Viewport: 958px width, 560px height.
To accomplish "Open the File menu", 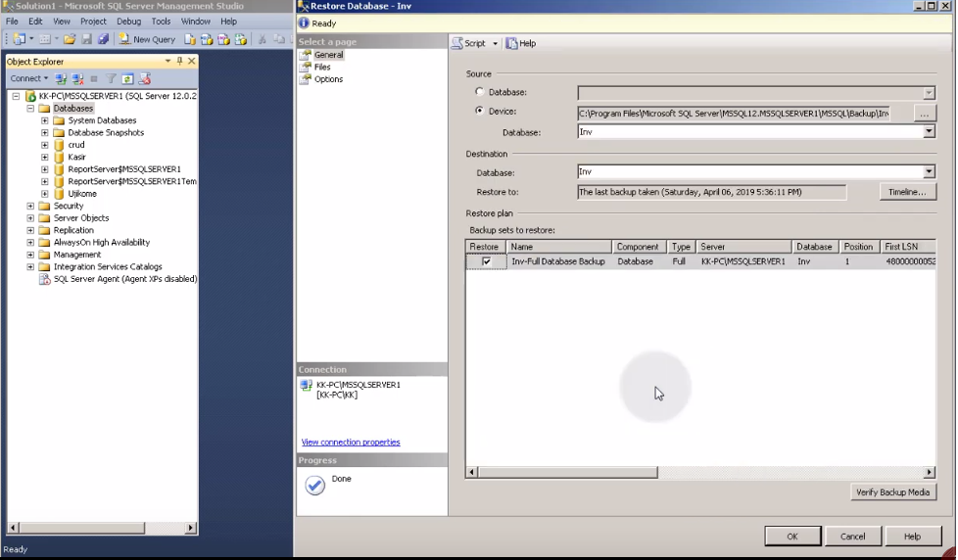I will (12, 22).
